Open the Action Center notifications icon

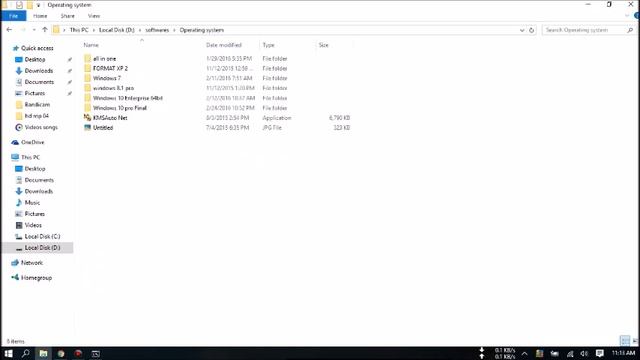coord(600,353)
